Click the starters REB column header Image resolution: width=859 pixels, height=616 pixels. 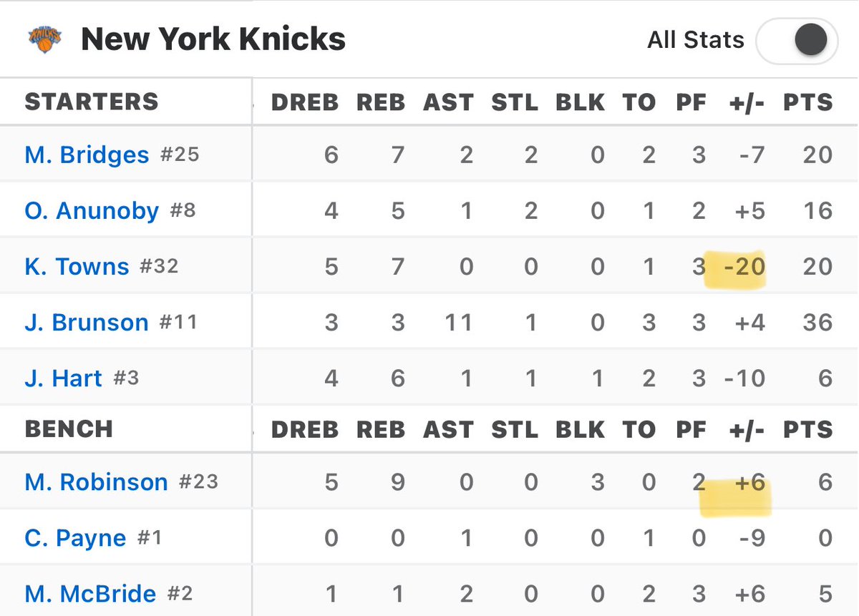click(x=381, y=102)
